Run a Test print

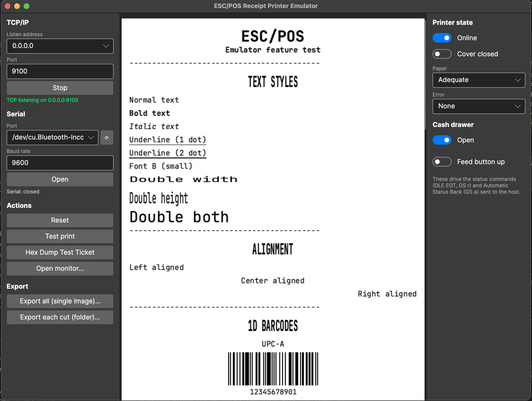(x=60, y=236)
